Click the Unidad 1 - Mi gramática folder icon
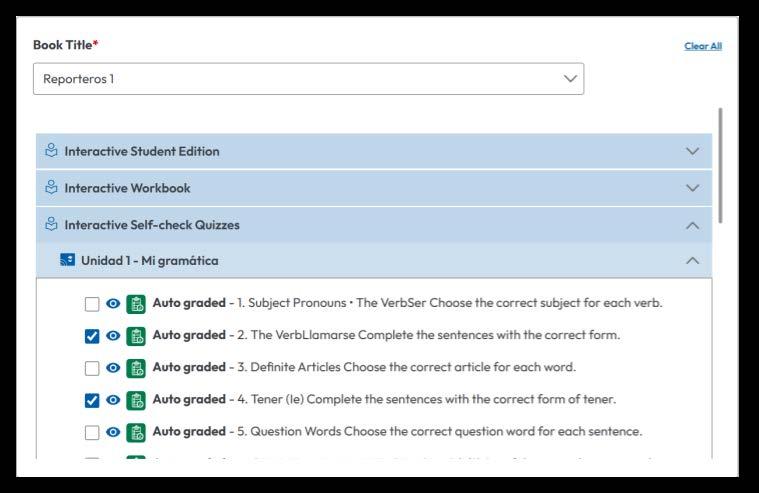The width and height of the screenshot is (759, 493). tap(68, 261)
